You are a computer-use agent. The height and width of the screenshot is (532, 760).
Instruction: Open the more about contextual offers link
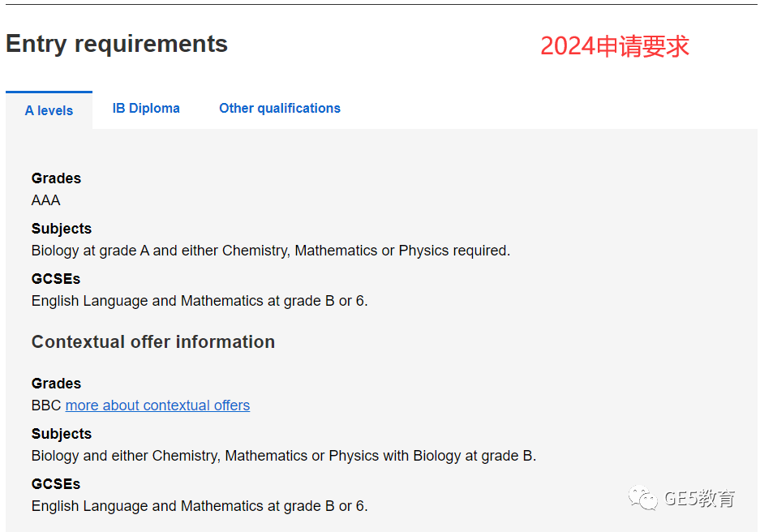pos(157,405)
